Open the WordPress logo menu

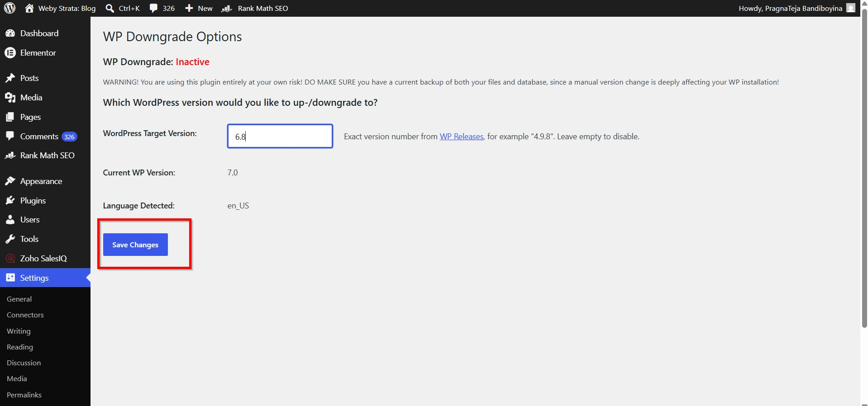[x=10, y=8]
